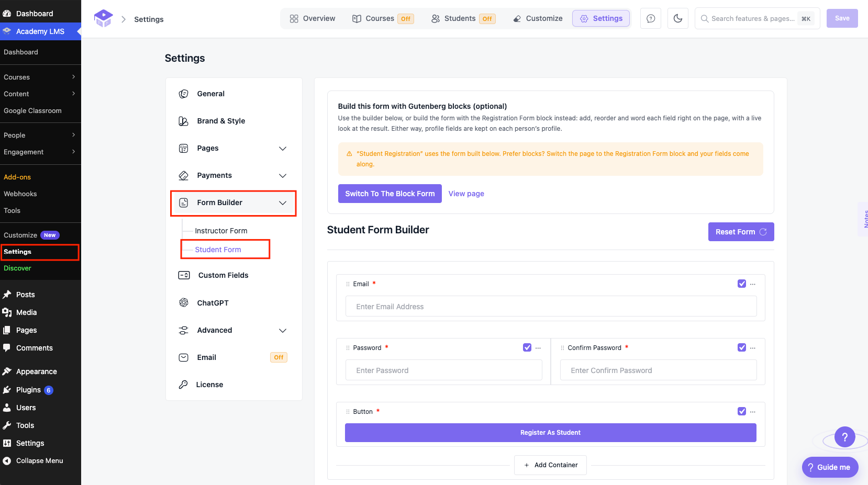Open three-dot options for Password field
This screenshot has width=868, height=485.
[x=538, y=348]
